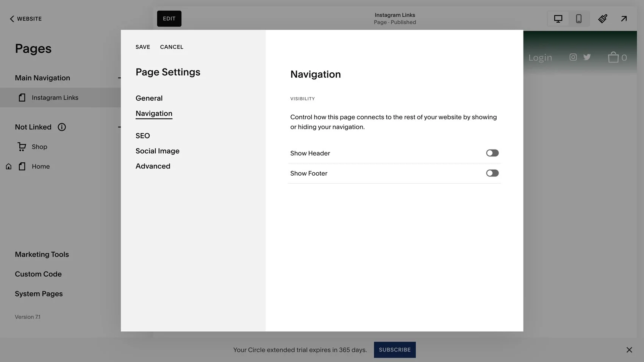Enable Show Footer toggle
Image resolution: width=644 pixels, height=362 pixels.
coord(492,173)
